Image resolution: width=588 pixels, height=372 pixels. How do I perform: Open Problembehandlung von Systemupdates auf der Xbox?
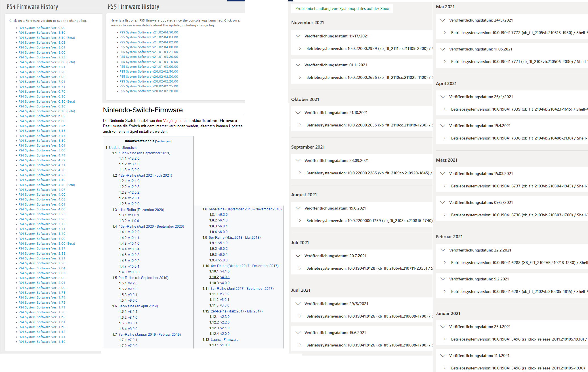pyautogui.click(x=342, y=9)
